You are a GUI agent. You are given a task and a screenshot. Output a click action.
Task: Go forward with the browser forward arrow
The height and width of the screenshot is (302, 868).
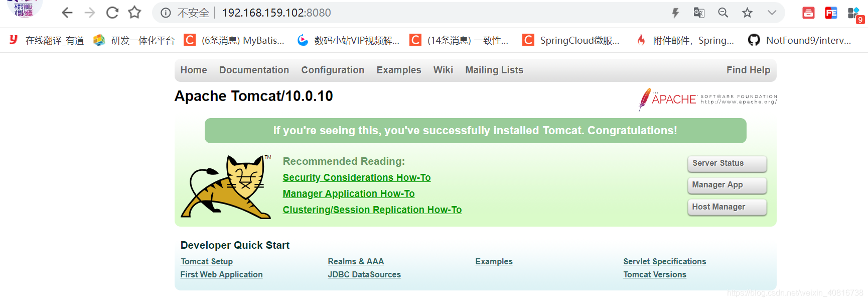(90, 13)
